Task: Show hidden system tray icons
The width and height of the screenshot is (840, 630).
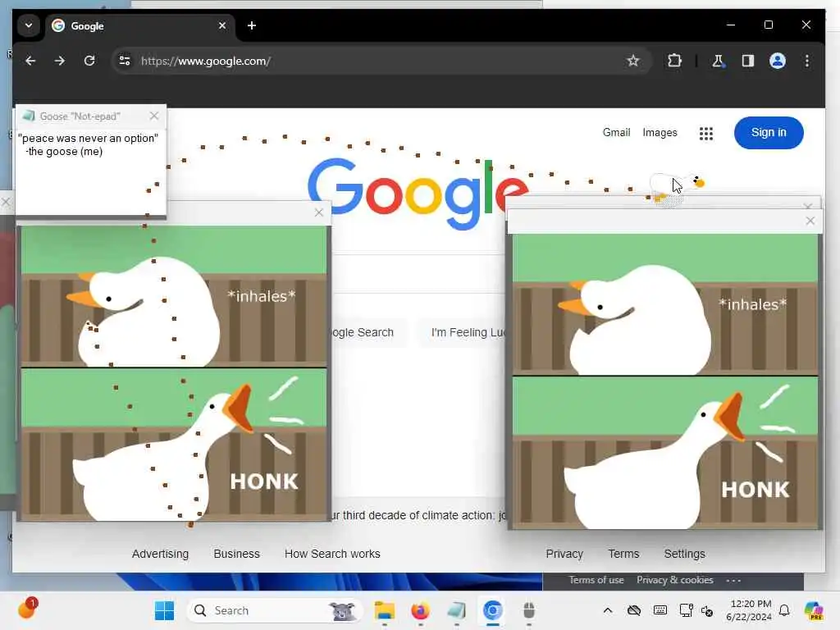Action: (x=608, y=610)
